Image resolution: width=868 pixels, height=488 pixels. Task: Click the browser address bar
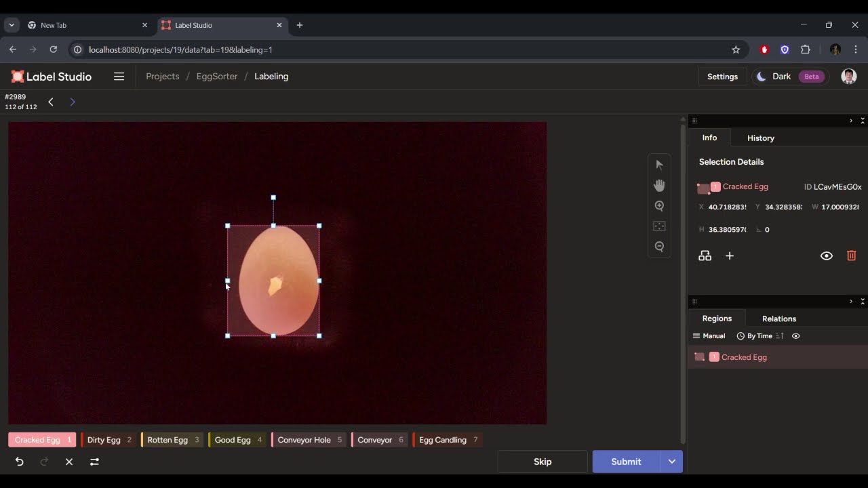(x=407, y=49)
